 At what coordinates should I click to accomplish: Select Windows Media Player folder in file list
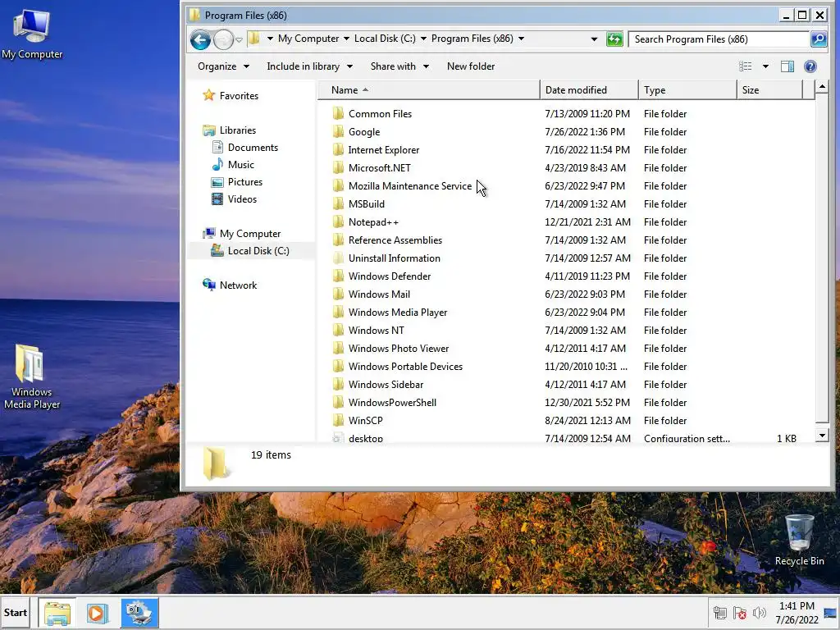pyautogui.click(x=398, y=313)
